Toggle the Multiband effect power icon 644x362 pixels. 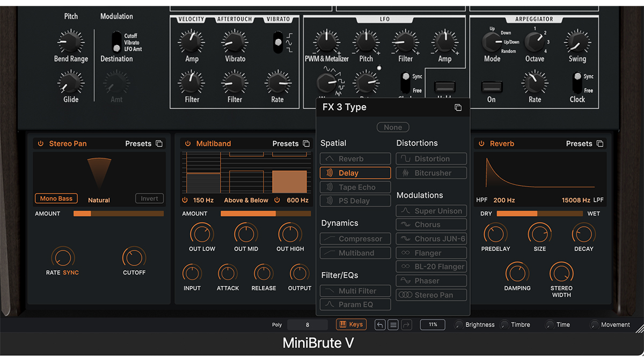(x=188, y=144)
